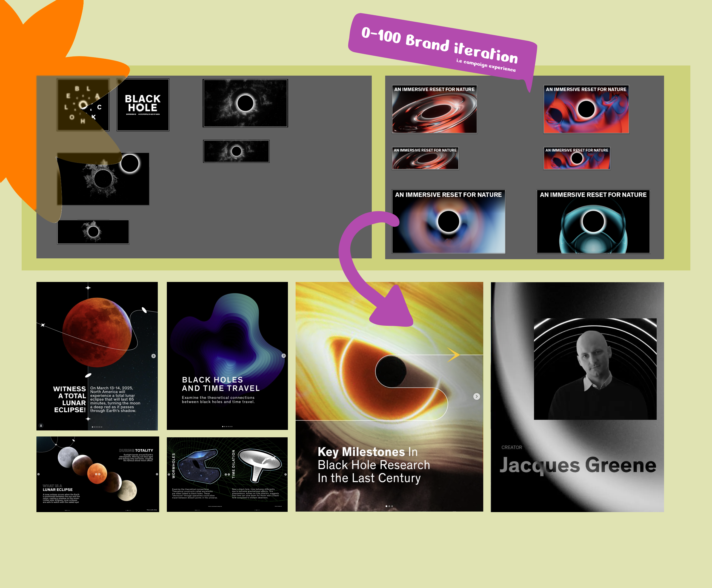Select pagination dots on the lunar eclipse poster

pos(97,427)
